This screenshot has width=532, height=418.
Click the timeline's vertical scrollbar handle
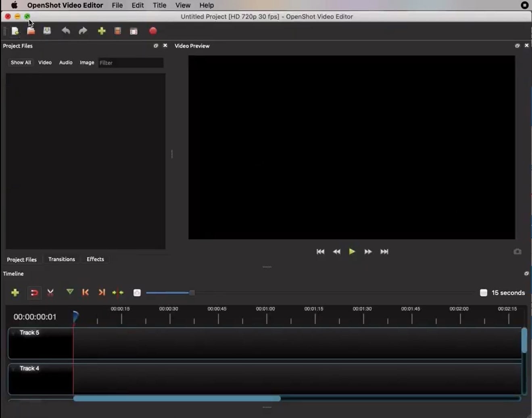[x=524, y=341]
